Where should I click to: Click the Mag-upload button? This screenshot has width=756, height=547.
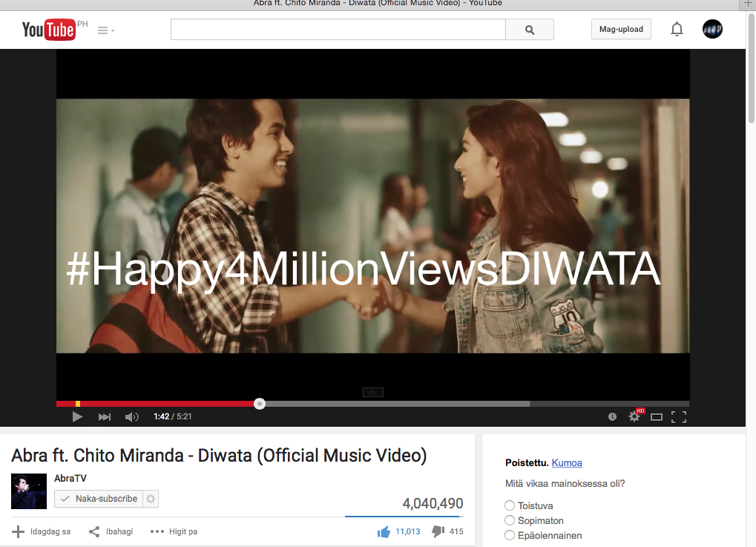point(621,29)
